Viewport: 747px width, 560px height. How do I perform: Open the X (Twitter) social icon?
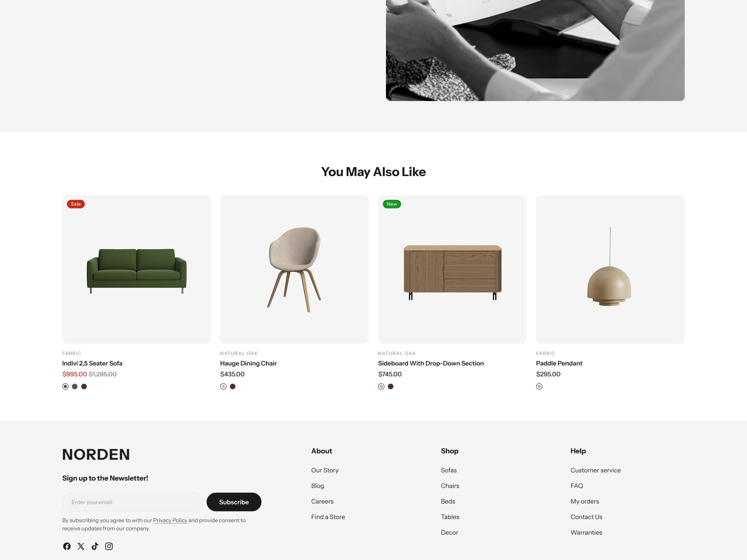pyautogui.click(x=81, y=546)
